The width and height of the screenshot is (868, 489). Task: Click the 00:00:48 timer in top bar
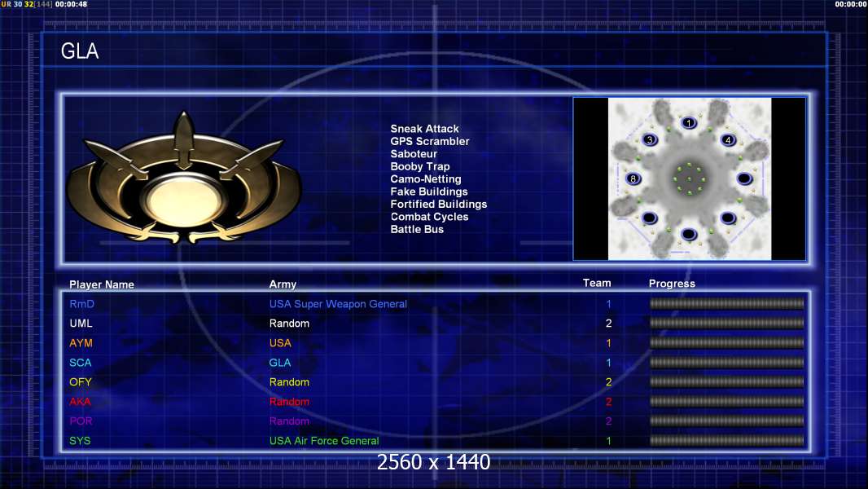71,4
